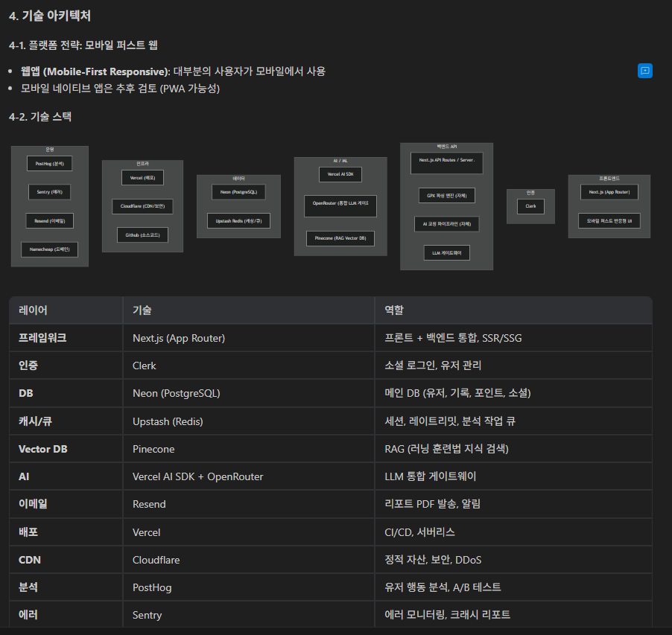Image resolution: width=672 pixels, height=635 pixels.
Task: Click the '리포트 PDF 발송, 알림' cell
Action: coord(514,504)
